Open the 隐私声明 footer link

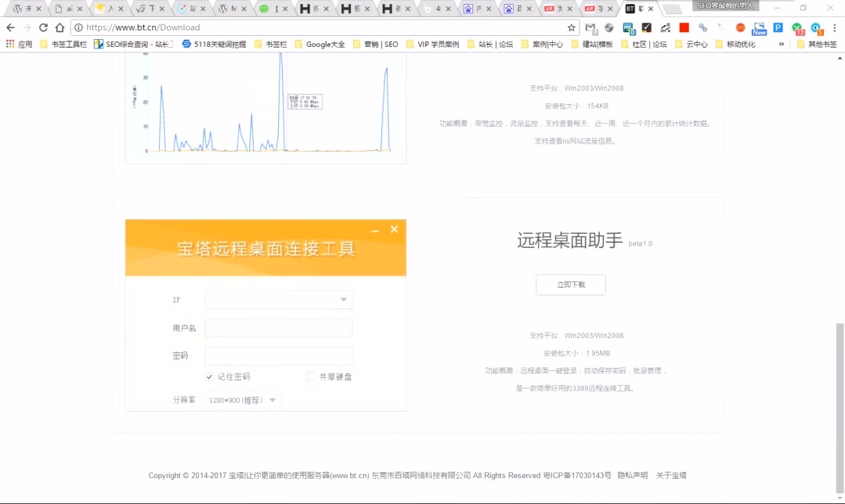pyautogui.click(x=632, y=475)
